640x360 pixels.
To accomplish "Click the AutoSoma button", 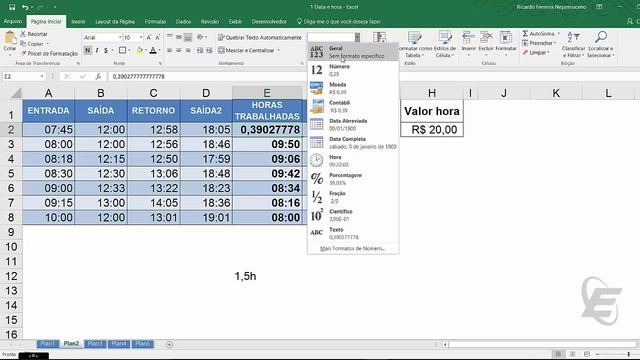I will point(539,33).
